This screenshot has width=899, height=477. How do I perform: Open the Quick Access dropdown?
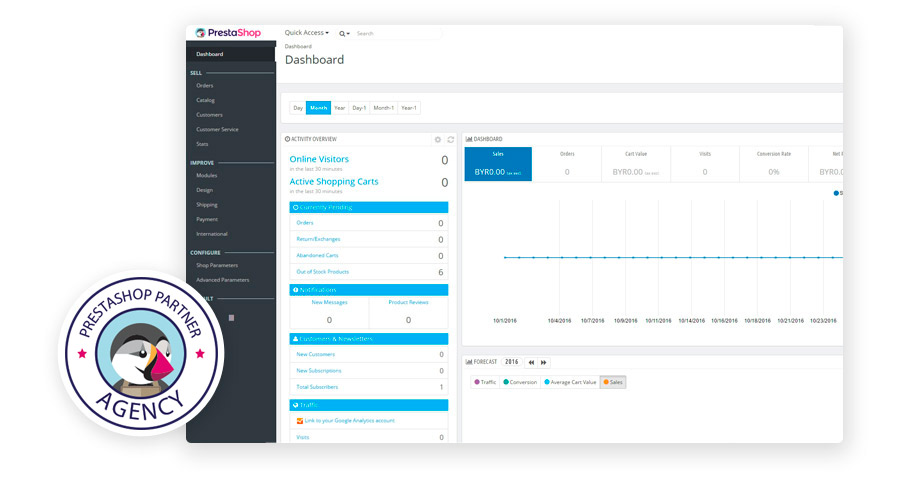[307, 33]
